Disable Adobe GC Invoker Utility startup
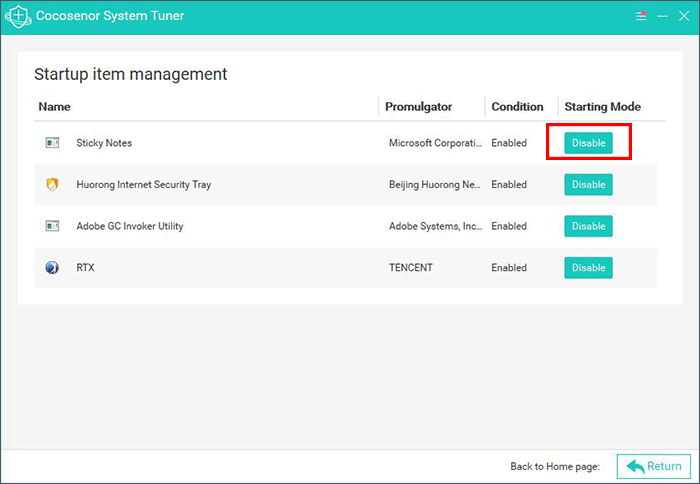 [x=588, y=226]
